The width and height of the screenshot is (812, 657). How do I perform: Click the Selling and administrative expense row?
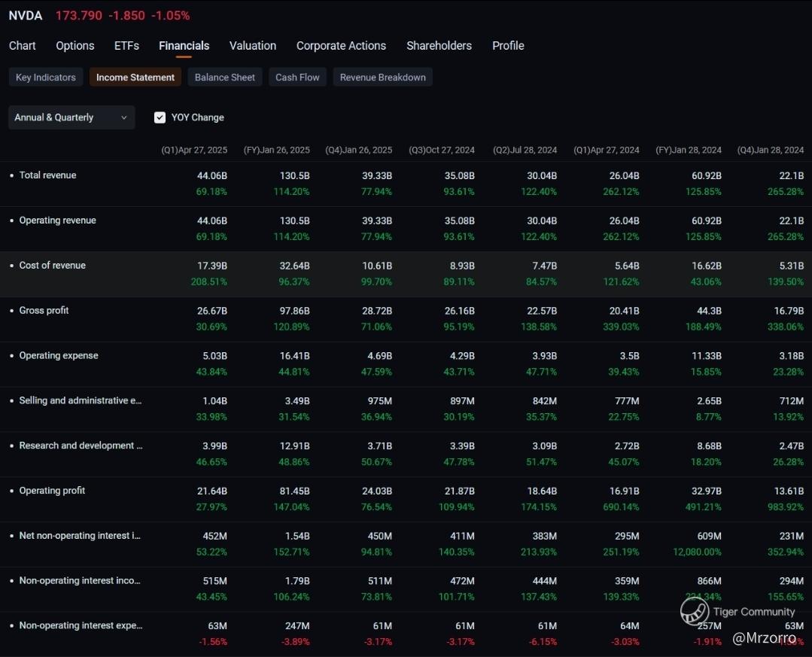pyautogui.click(x=80, y=401)
